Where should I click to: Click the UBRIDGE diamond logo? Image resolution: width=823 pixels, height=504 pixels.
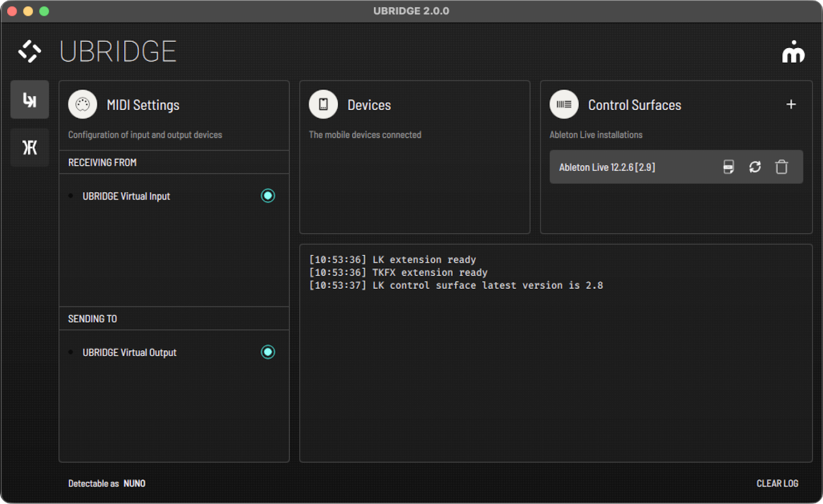point(29,52)
